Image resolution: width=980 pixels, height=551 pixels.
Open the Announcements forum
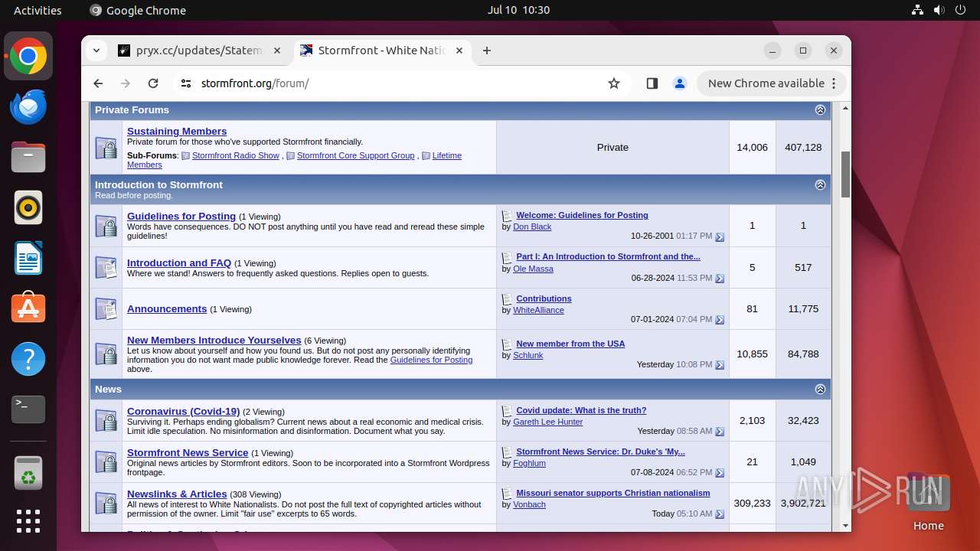point(167,309)
